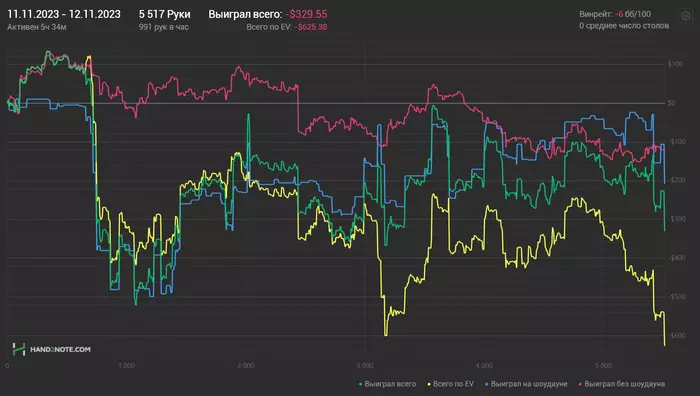Select the -$329.55 total winnings value

point(306,14)
